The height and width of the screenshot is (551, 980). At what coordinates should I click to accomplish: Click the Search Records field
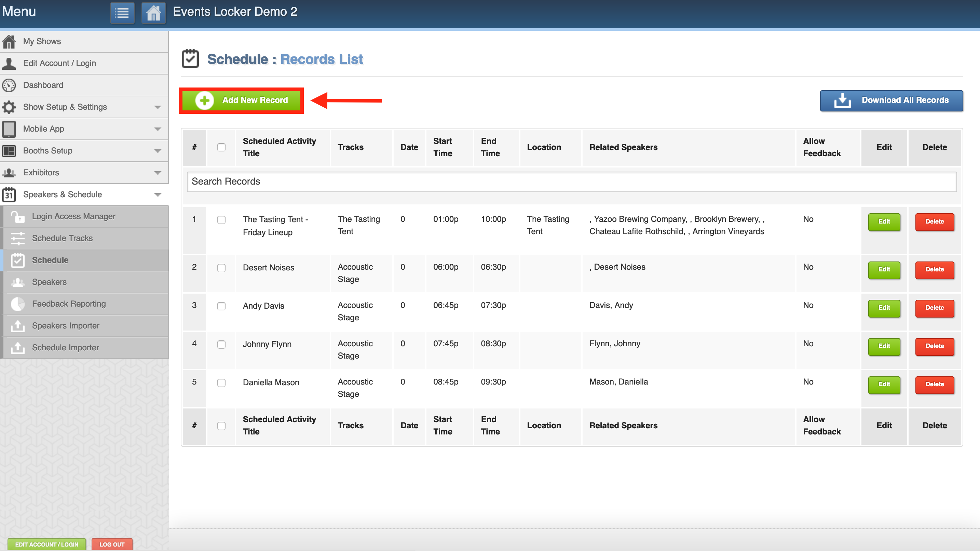click(x=572, y=182)
